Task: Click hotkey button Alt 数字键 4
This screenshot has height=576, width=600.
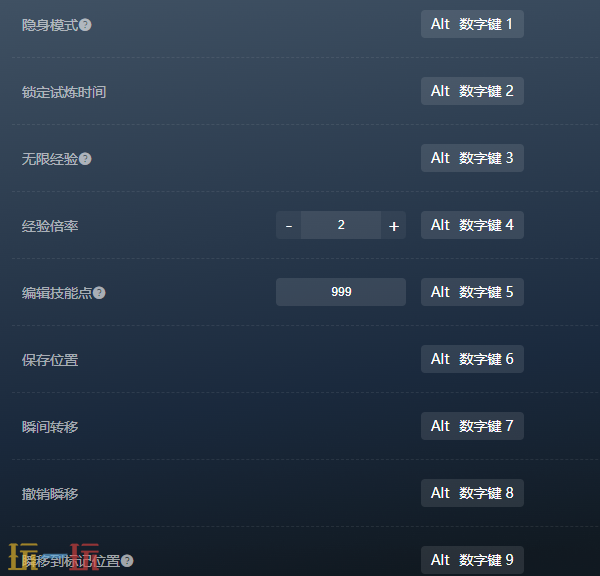Action: coord(472,225)
